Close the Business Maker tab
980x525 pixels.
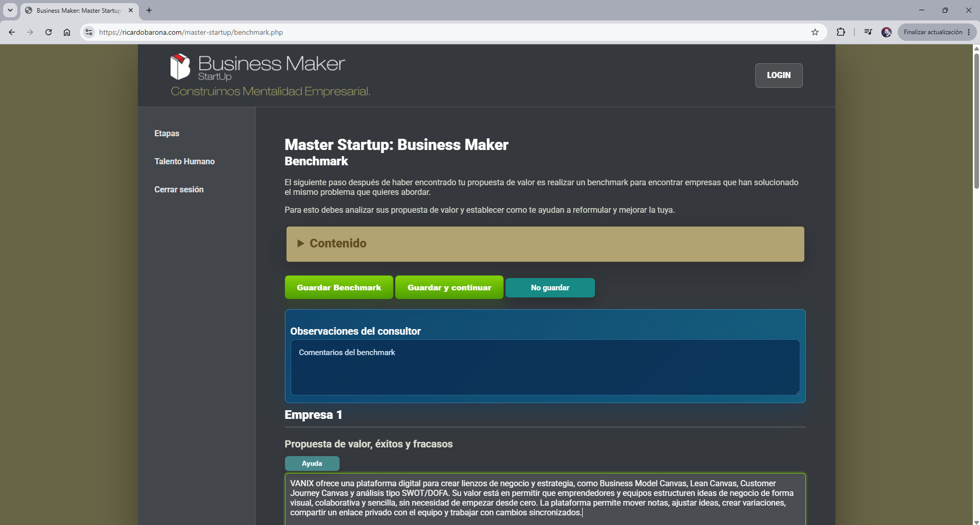(x=131, y=10)
